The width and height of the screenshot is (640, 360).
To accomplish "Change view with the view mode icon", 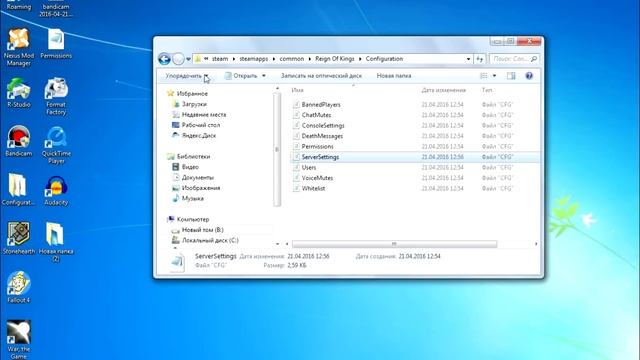I will [484, 76].
